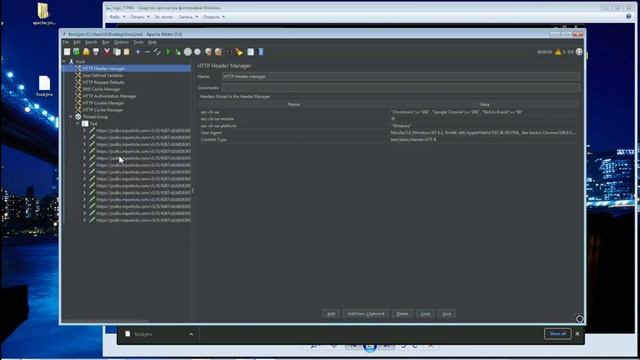The width and height of the screenshot is (640, 360).
Task: Select the sec-ch-ua-mobile header row
Action: tap(389, 119)
